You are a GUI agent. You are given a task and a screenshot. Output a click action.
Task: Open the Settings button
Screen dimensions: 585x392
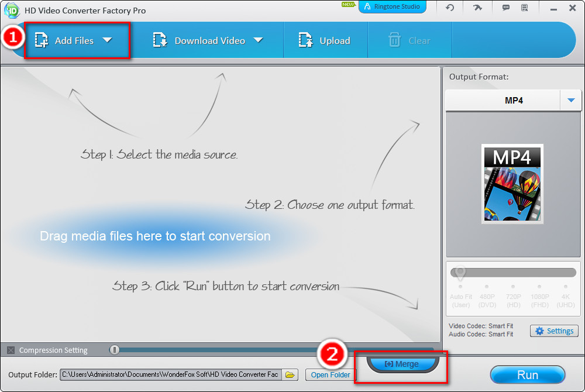pyautogui.click(x=554, y=331)
